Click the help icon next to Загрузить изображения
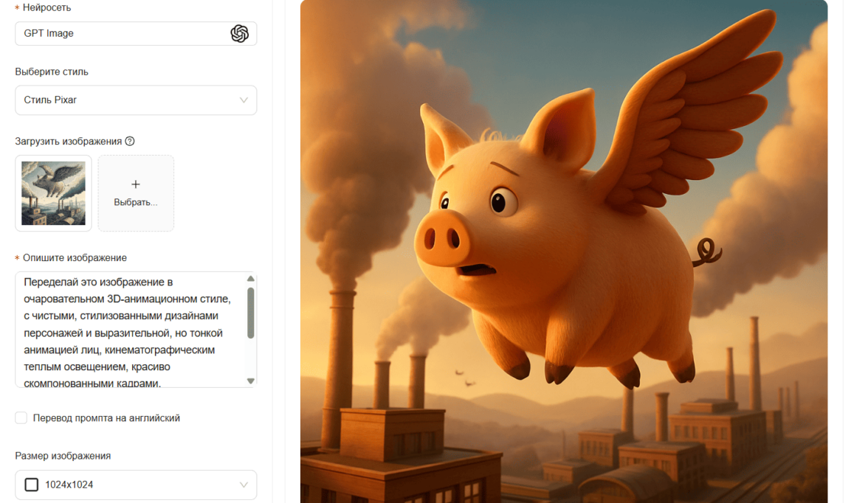The width and height of the screenshot is (868, 503). click(x=130, y=141)
